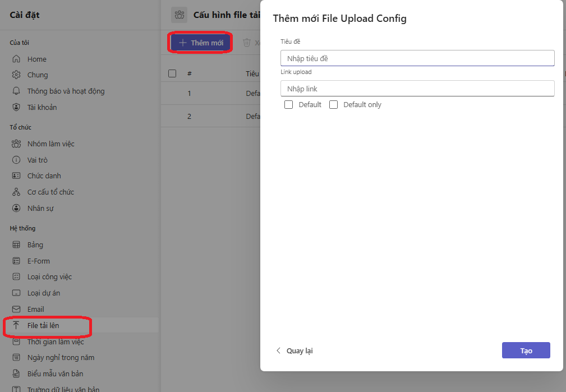Open the File tải lên menu item
Image resolution: width=566 pixels, height=392 pixels.
pyautogui.click(x=43, y=325)
